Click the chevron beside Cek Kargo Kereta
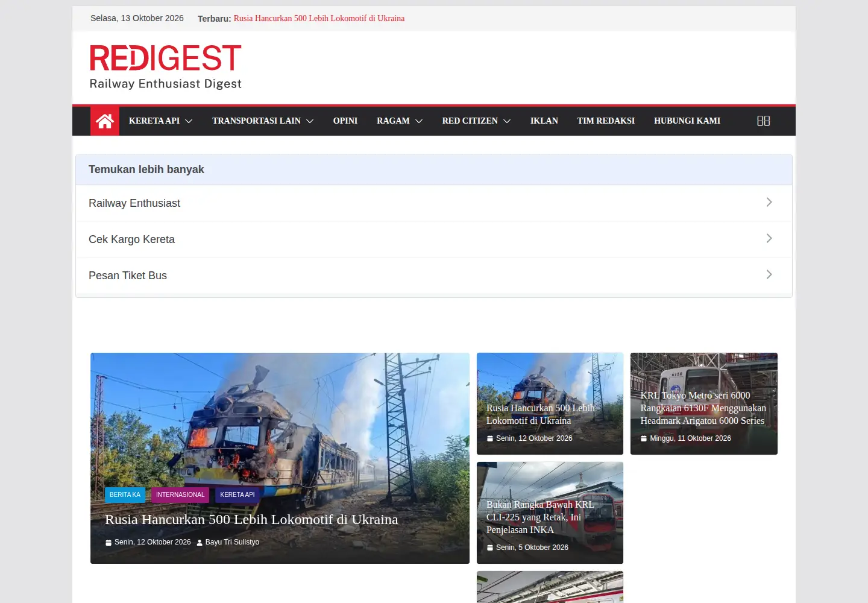 click(x=769, y=238)
